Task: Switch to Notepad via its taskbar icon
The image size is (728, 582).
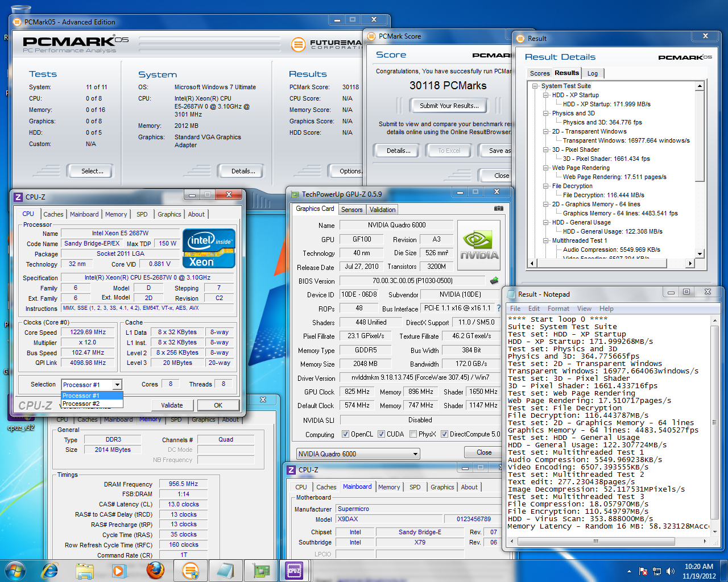Action: click(x=225, y=571)
